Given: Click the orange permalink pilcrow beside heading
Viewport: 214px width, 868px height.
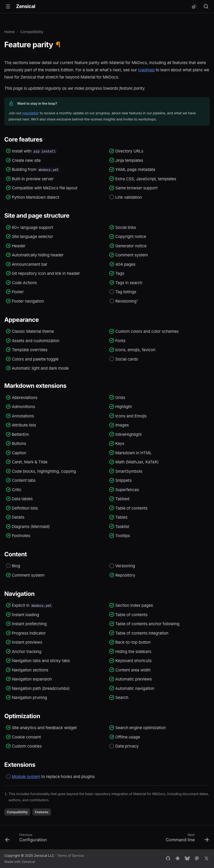Looking at the screenshot, I should click(x=58, y=45).
